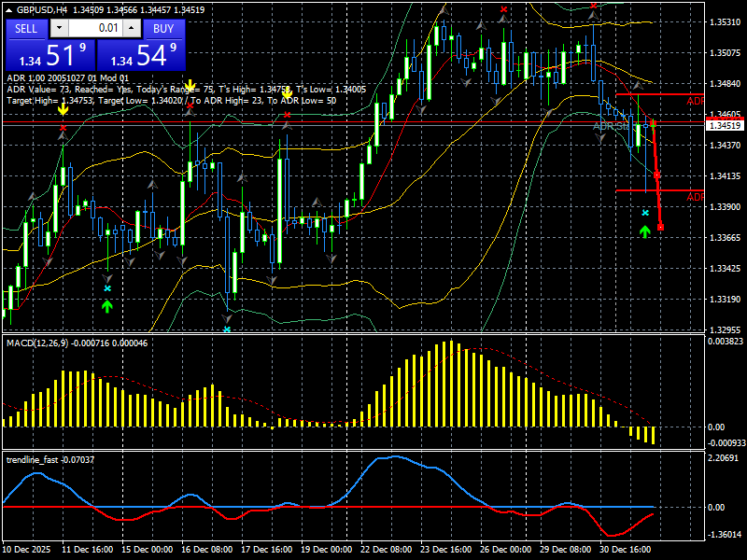Image resolution: width=747 pixels, height=560 pixels.
Task: Collapse the one-click trading panel triangle
Action: [9, 9]
